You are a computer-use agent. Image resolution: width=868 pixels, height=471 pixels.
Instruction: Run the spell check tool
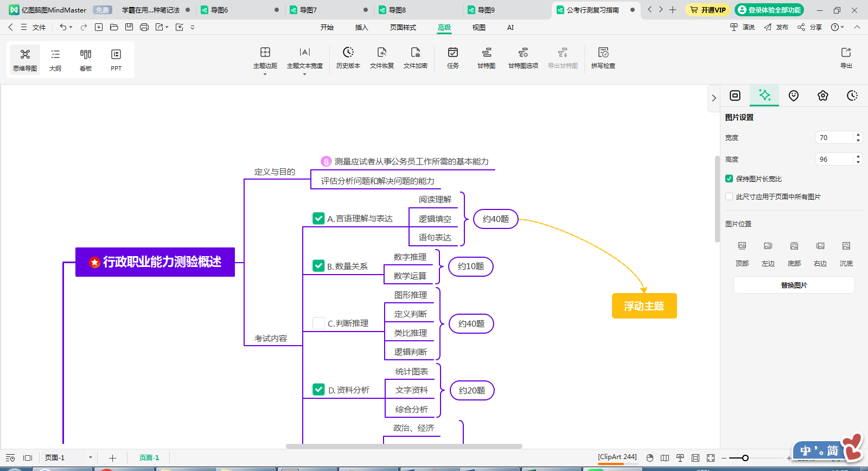(603, 58)
